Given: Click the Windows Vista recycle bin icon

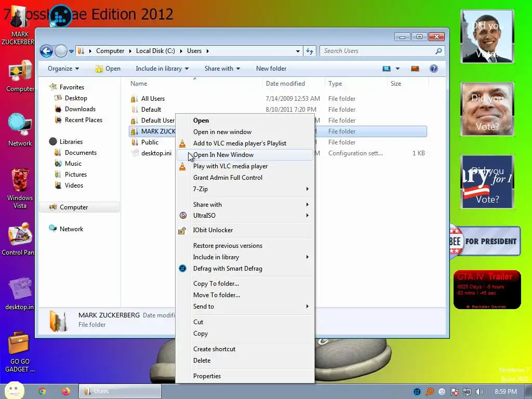Looking at the screenshot, I should click(20, 189).
